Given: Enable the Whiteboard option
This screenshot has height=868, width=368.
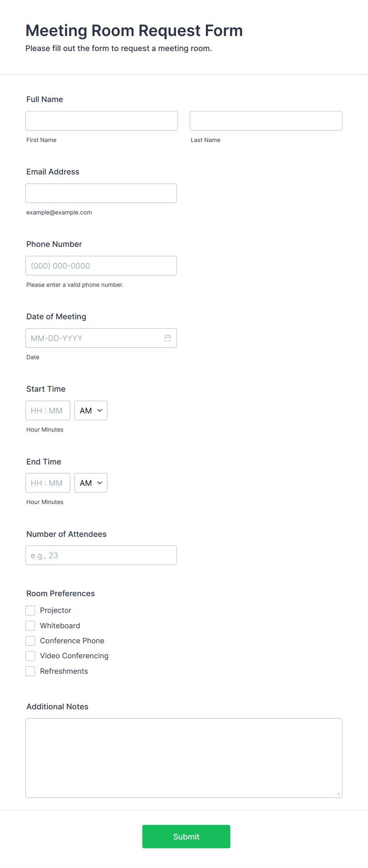Looking at the screenshot, I should (x=30, y=625).
